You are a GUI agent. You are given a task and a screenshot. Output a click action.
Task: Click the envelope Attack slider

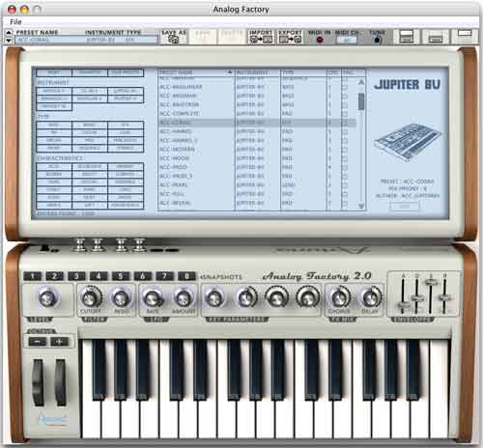403,304
